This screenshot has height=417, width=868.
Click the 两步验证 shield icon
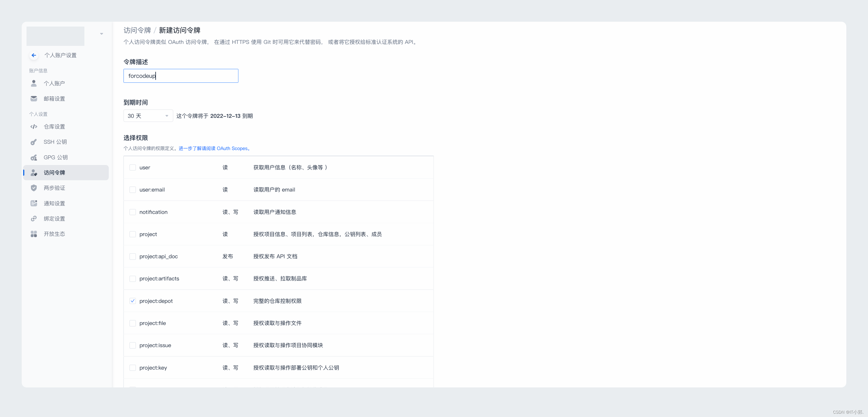click(x=34, y=188)
